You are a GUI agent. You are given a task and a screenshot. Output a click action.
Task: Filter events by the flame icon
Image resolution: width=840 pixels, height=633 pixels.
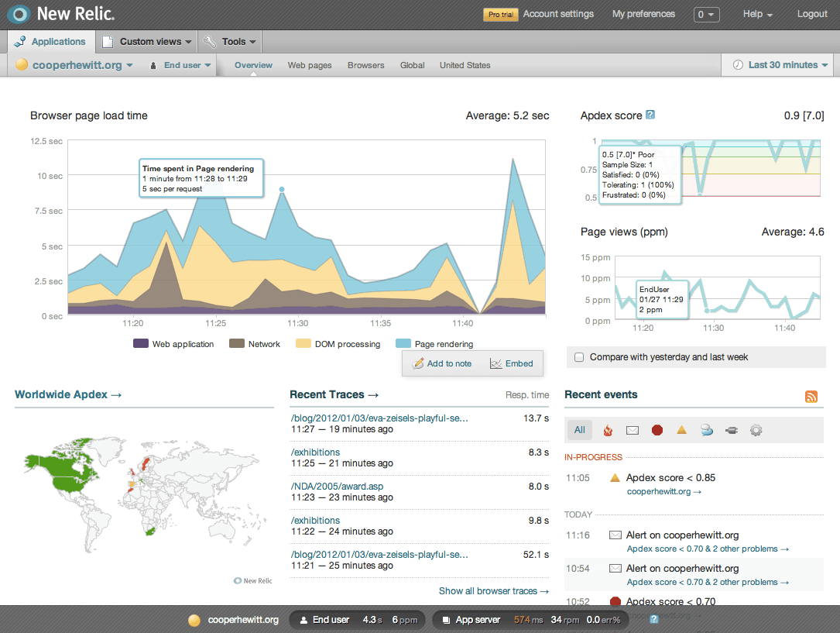[608, 430]
